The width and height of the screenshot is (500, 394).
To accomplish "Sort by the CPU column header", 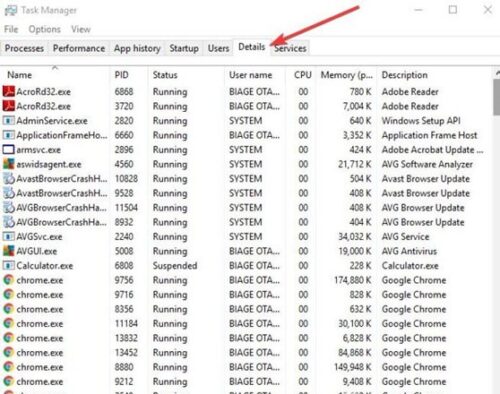I will tap(302, 75).
